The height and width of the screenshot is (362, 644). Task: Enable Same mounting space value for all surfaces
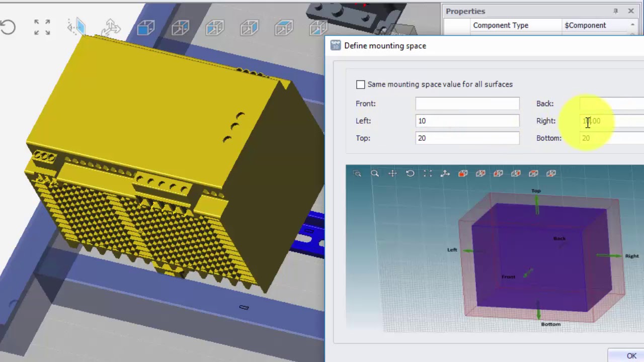(360, 84)
